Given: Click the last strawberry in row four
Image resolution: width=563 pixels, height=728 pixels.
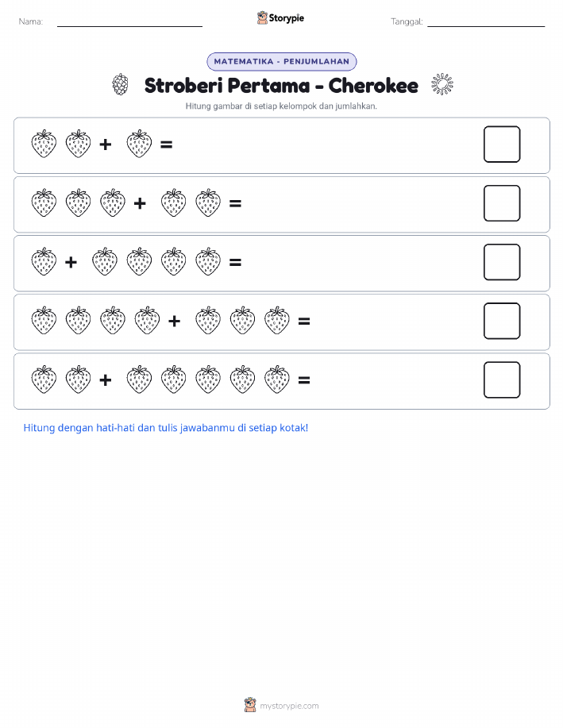Looking at the screenshot, I should point(277,321).
